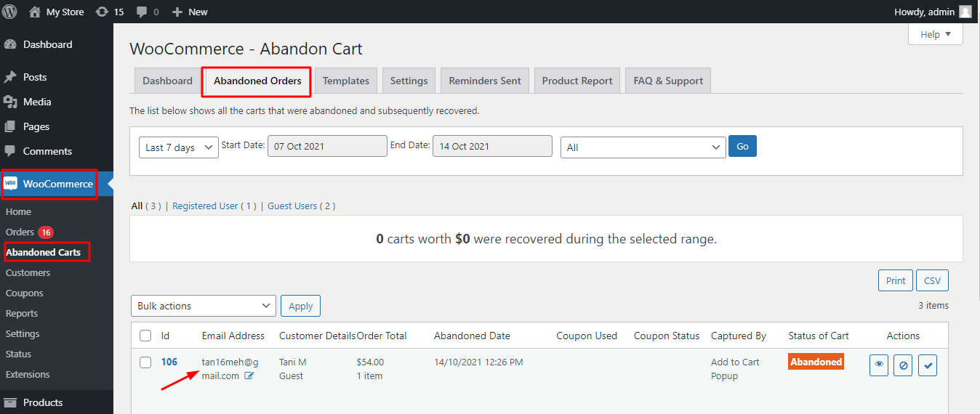Open admin avatar next to Howdy
This screenshot has width=980, height=414.
pyautogui.click(x=965, y=12)
